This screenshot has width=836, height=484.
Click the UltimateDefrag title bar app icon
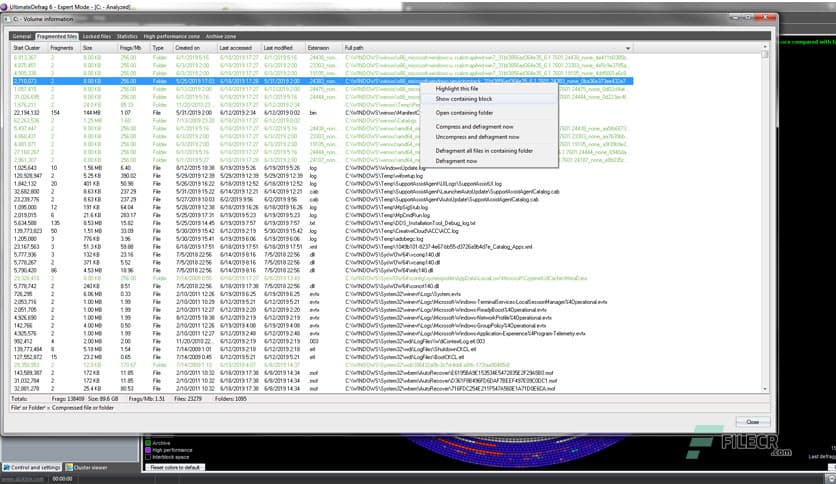(x=4, y=7)
